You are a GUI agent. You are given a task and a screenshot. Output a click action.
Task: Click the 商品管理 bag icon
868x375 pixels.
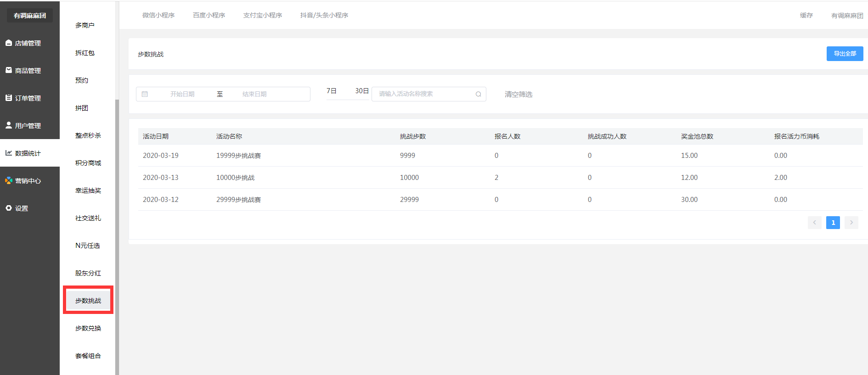point(9,70)
